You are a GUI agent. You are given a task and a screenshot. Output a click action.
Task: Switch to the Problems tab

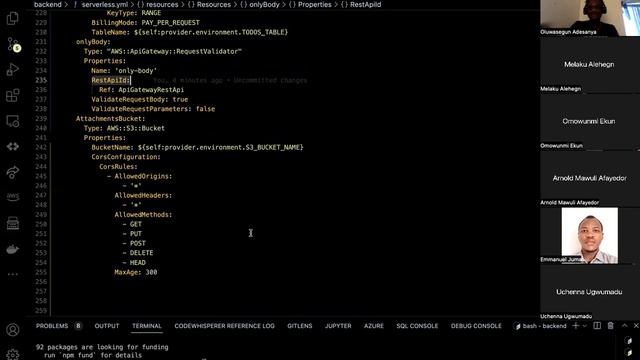tap(52, 326)
